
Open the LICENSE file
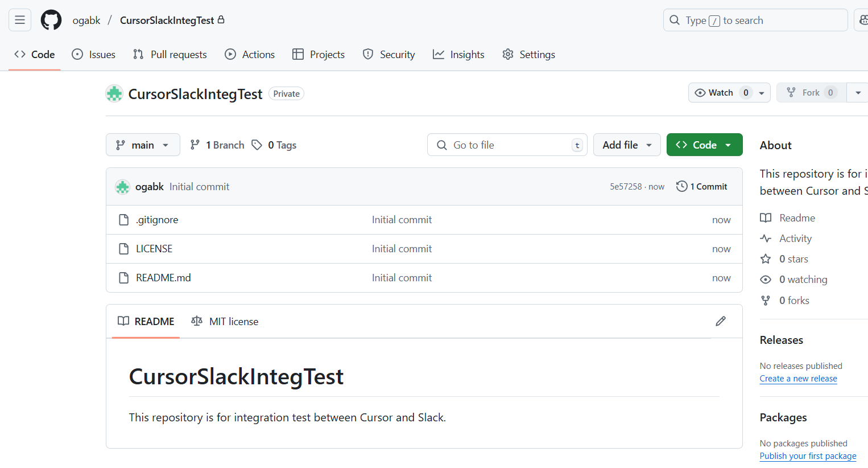point(155,248)
